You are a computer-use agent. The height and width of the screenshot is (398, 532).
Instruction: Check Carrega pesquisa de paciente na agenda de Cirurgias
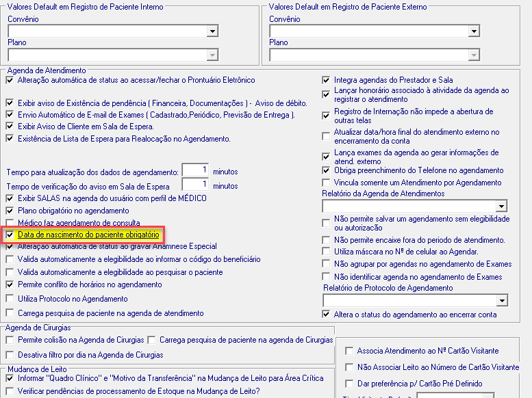[152, 340]
